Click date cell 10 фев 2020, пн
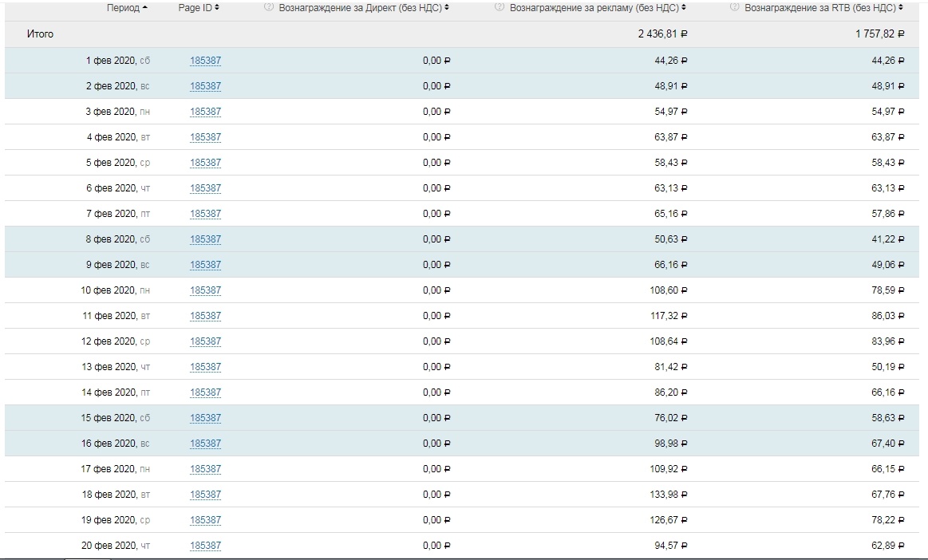The height and width of the screenshot is (560, 928). click(x=116, y=290)
